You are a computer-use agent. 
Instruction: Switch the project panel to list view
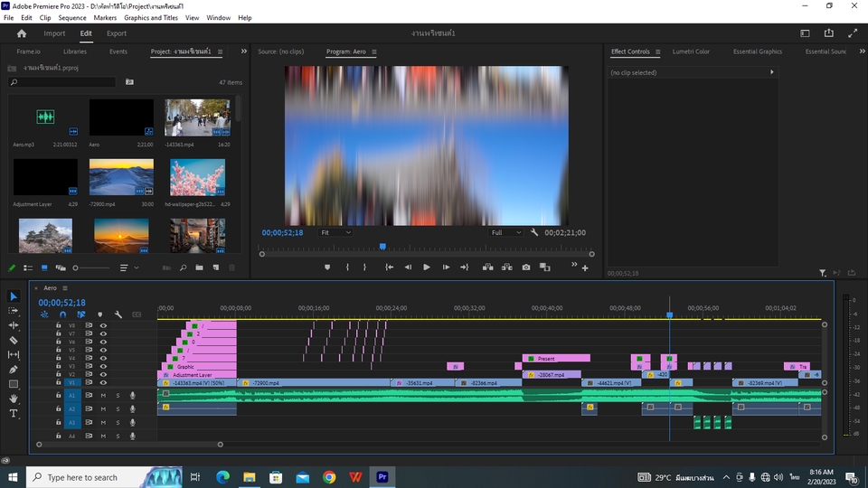28,268
